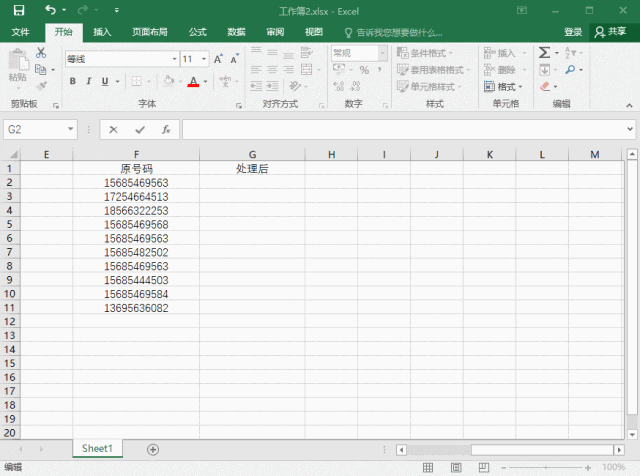Image resolution: width=640 pixels, height=476 pixels.
Task: Apply comma style number format
Action: point(380,69)
